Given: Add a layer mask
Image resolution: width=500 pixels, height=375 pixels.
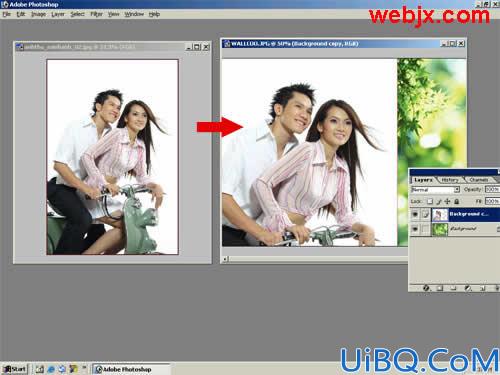Looking at the screenshot, I should pyautogui.click(x=440, y=288).
